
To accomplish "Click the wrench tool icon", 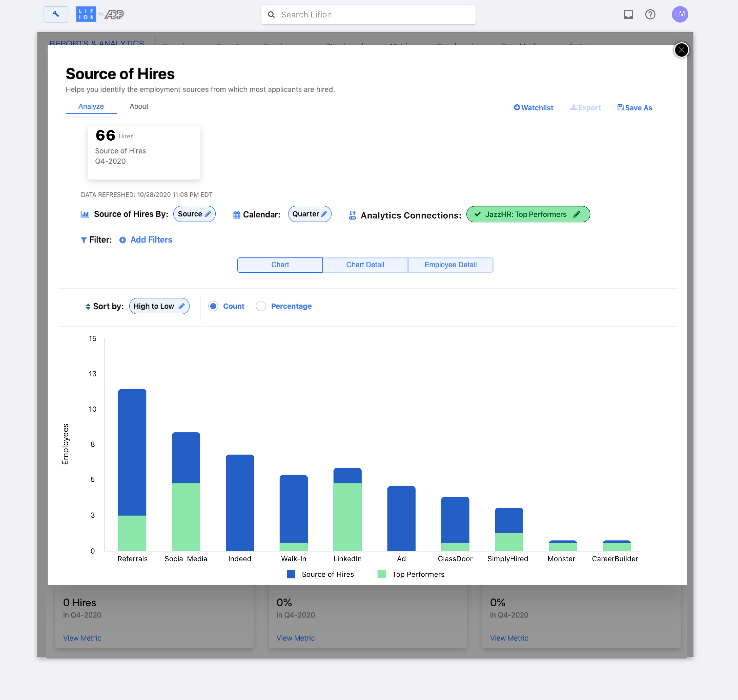I will 56,14.
